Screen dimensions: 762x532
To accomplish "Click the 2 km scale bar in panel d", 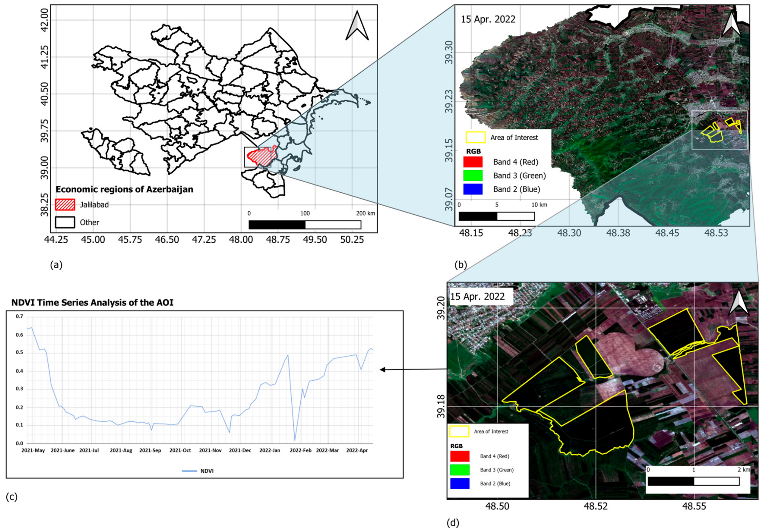I will 693,481.
